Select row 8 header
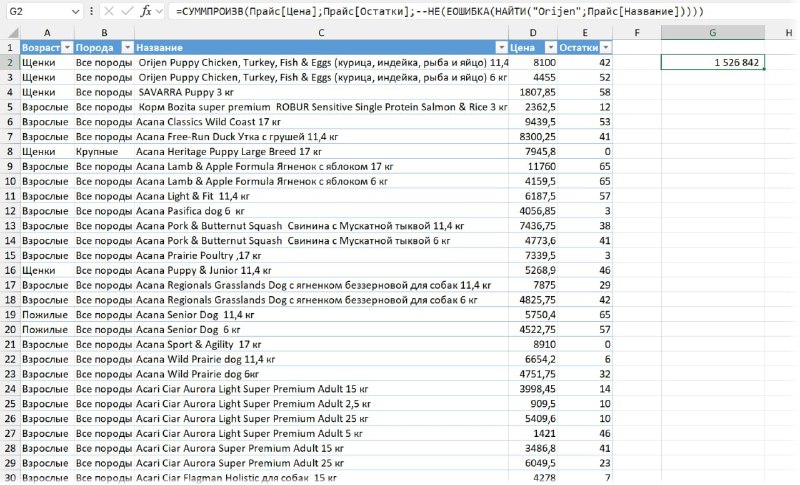Screen dimensions: 800x485 [10, 151]
